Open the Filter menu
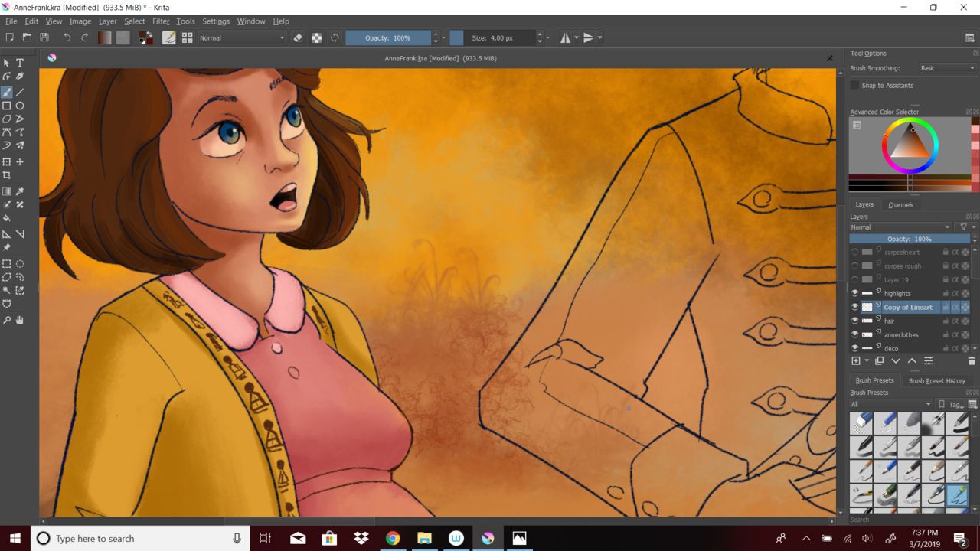This screenshot has width=980, height=551. (160, 21)
